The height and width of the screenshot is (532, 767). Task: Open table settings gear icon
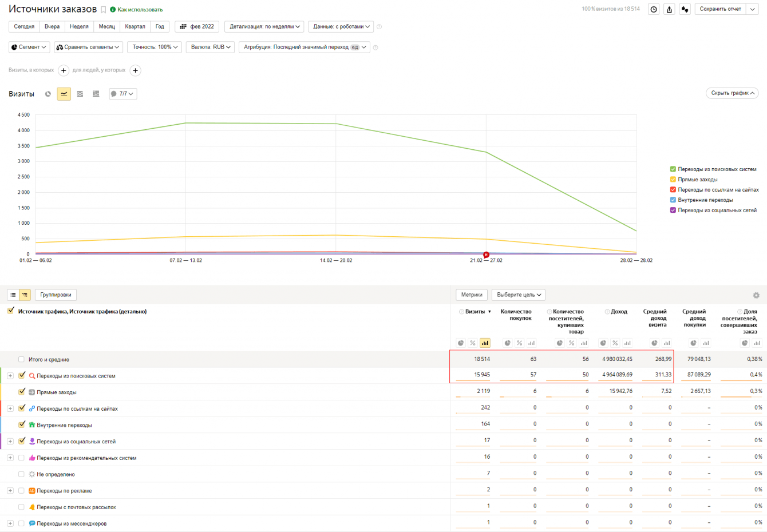[756, 295]
